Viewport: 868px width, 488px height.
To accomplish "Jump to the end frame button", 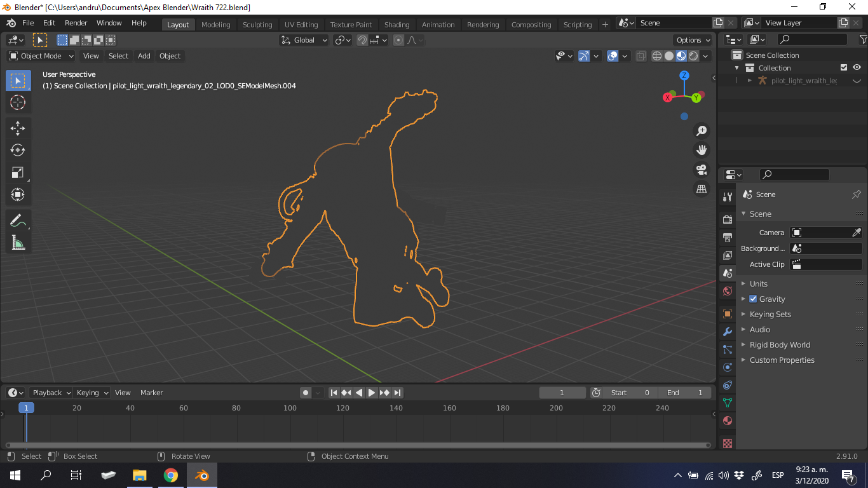I will [397, 393].
